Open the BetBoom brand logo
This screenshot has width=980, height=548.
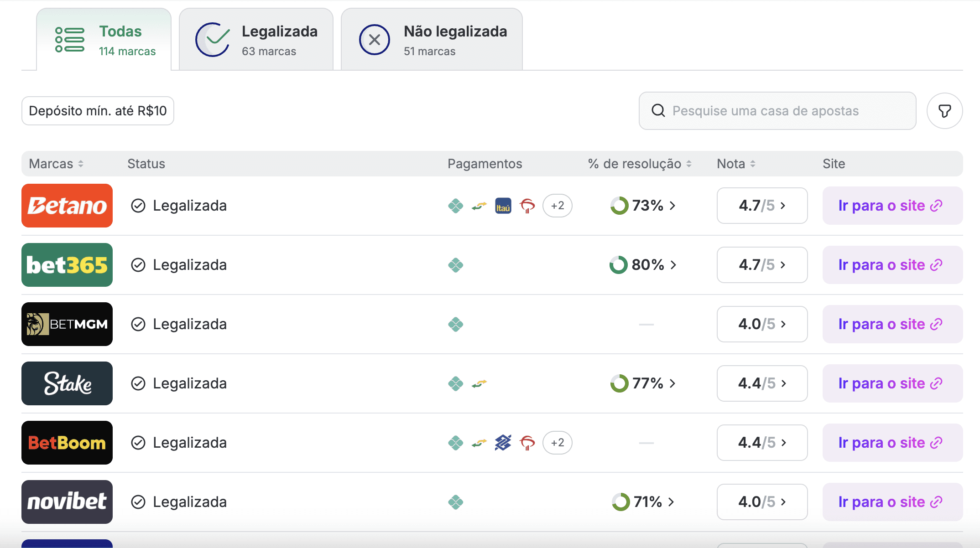coord(67,443)
